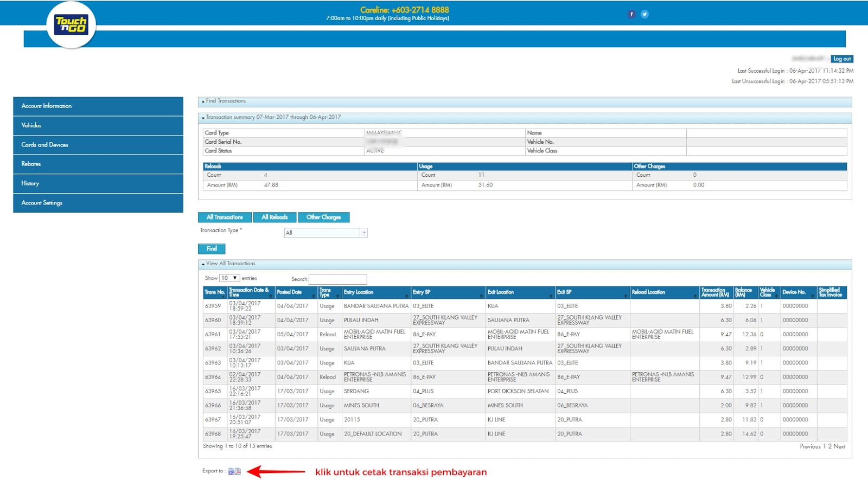This screenshot has height=480, width=868.
Task: Select the Other Charges tab
Action: pos(324,217)
